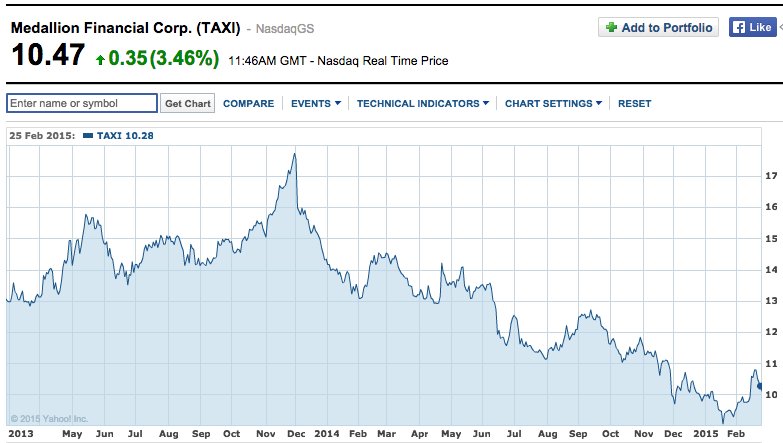Click the Compare link
This screenshot has width=783, height=443.
point(248,103)
